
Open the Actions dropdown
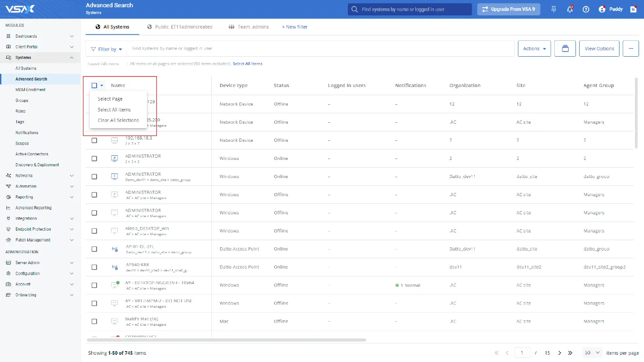point(534,48)
